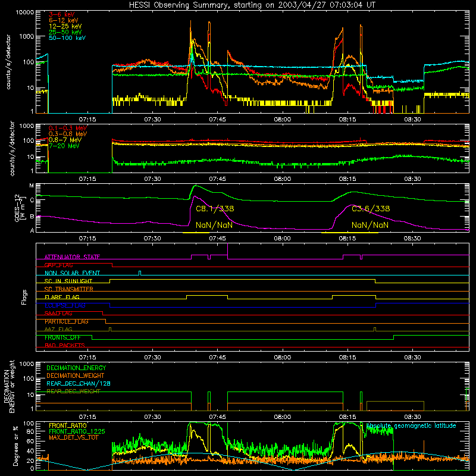Click the FRONT_RATIO_1225 legend label
The height and width of the screenshot is (476, 476).
[77, 432]
